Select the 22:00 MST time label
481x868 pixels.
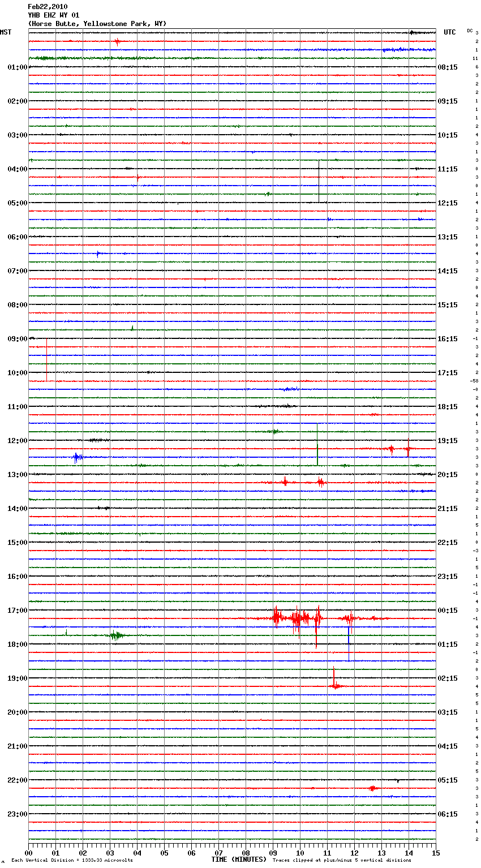17,780
